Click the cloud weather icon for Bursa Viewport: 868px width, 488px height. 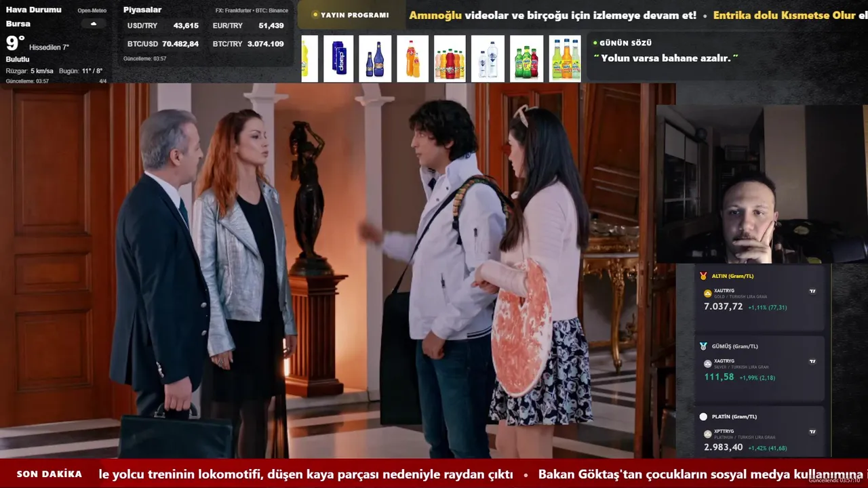[94, 24]
